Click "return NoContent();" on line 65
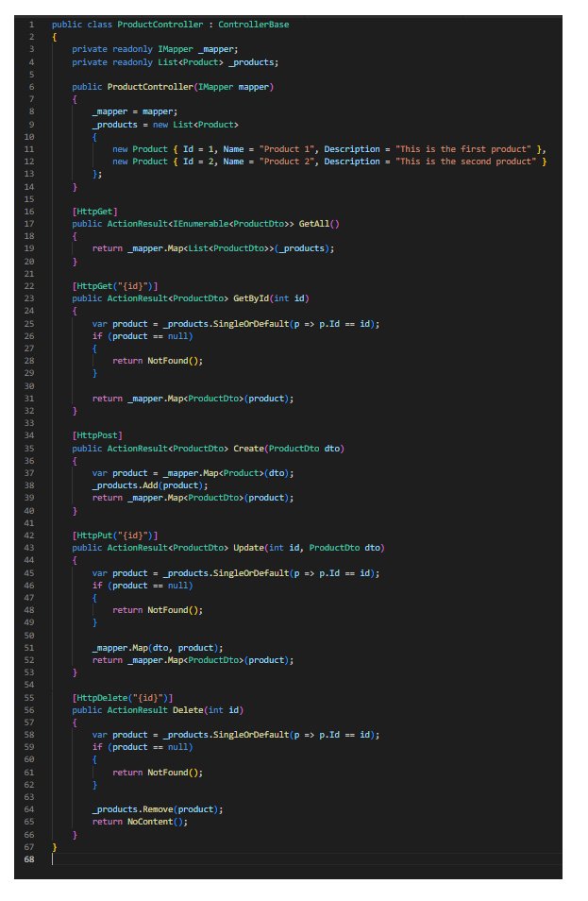Screen dimensions: 588x901 pyautogui.click(x=140, y=823)
